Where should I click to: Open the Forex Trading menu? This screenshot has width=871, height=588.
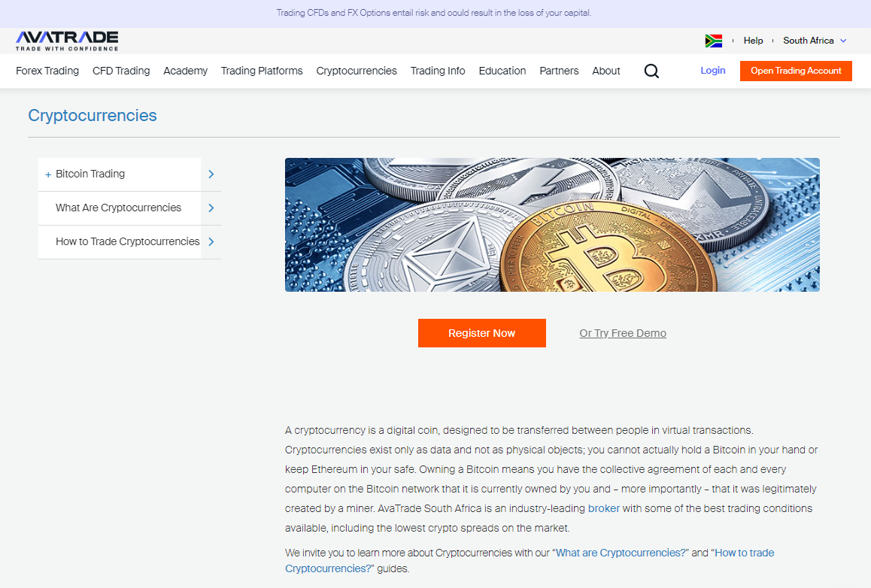pyautogui.click(x=47, y=71)
